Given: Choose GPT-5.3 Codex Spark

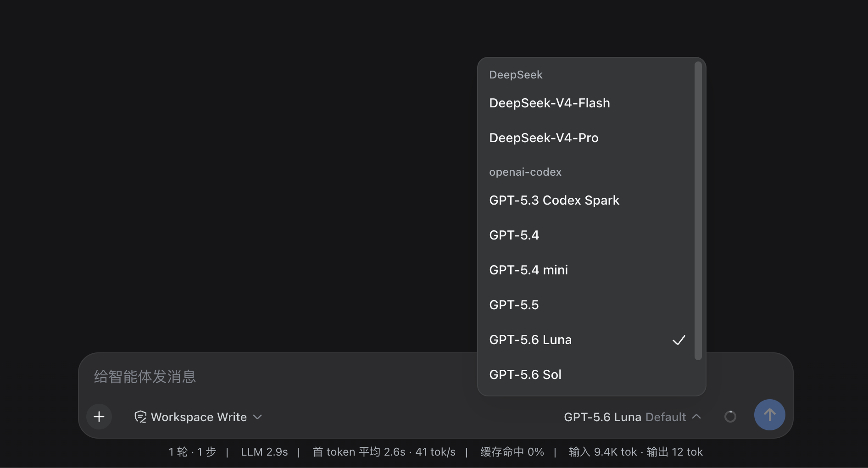Looking at the screenshot, I should coord(587,200).
